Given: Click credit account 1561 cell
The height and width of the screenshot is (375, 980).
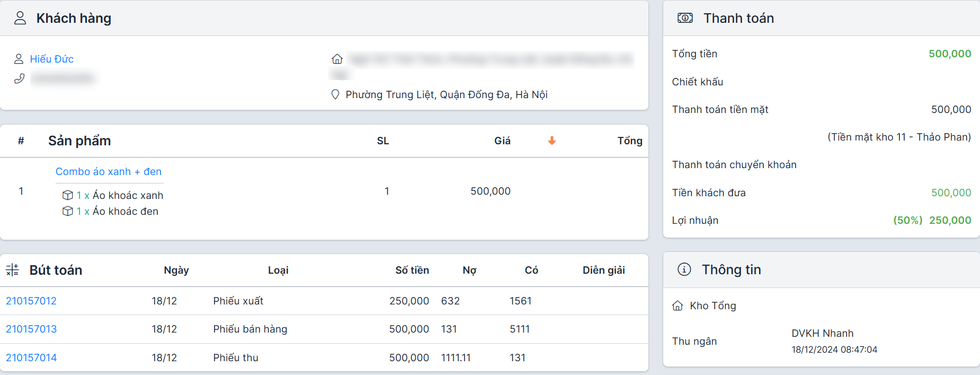Looking at the screenshot, I should (x=521, y=301).
